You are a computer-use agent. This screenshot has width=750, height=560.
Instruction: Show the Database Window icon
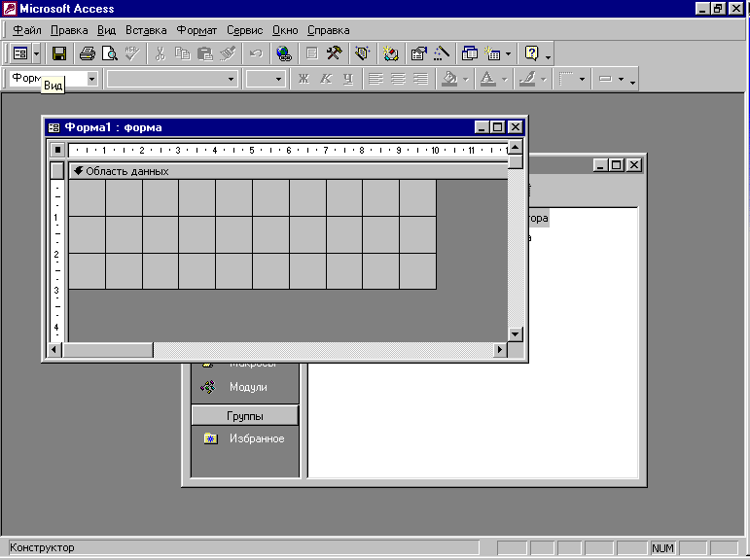[x=470, y=53]
